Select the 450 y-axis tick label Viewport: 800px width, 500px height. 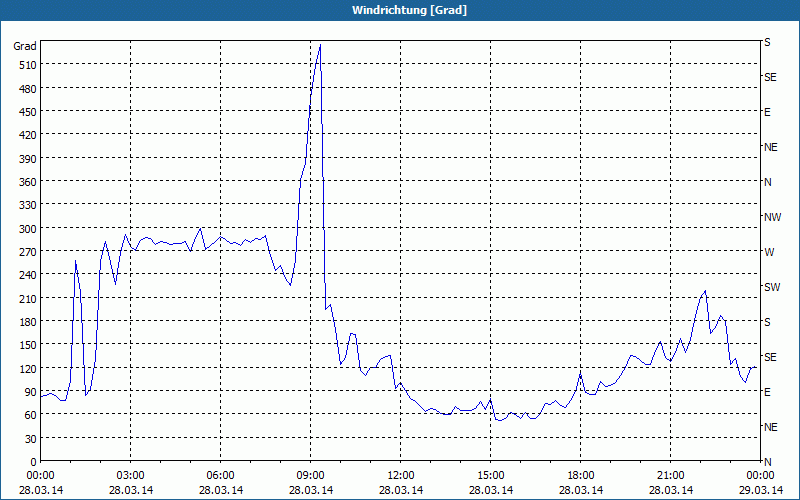pyautogui.click(x=28, y=112)
